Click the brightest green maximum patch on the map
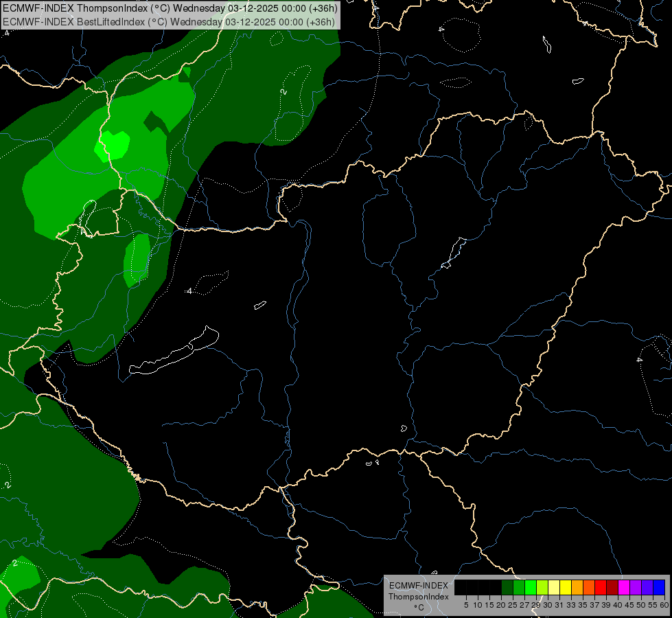The height and width of the screenshot is (618, 672). 113,146
